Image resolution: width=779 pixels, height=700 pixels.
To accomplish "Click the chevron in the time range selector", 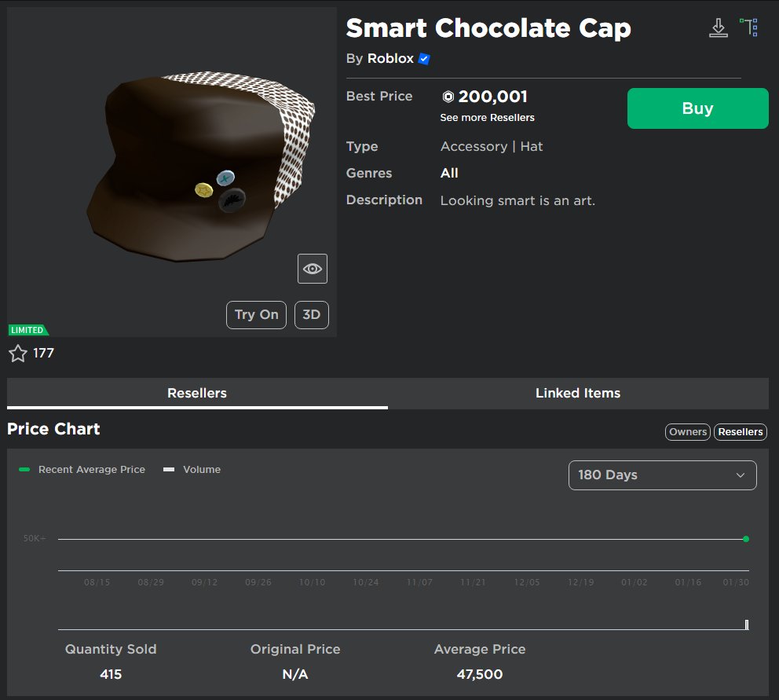I will (x=740, y=475).
